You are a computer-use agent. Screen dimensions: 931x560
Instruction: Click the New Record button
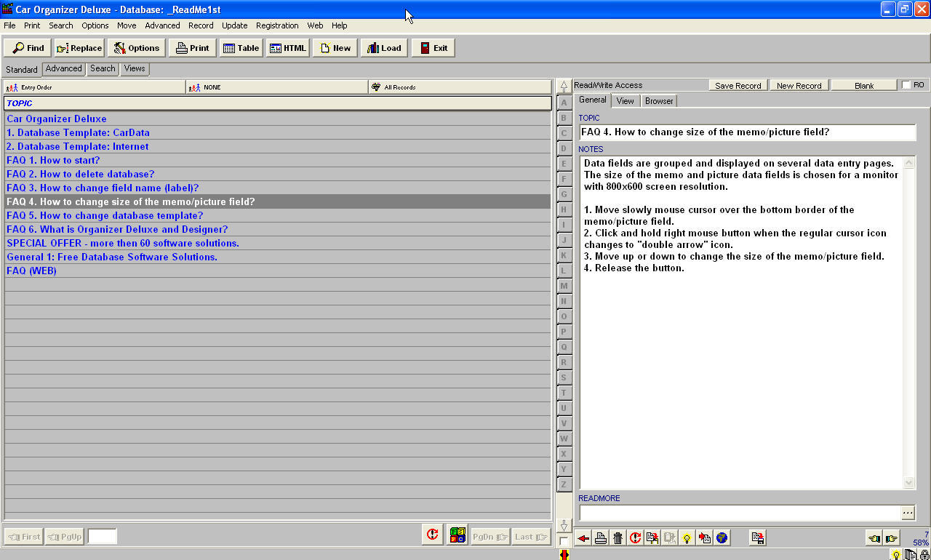(799, 85)
